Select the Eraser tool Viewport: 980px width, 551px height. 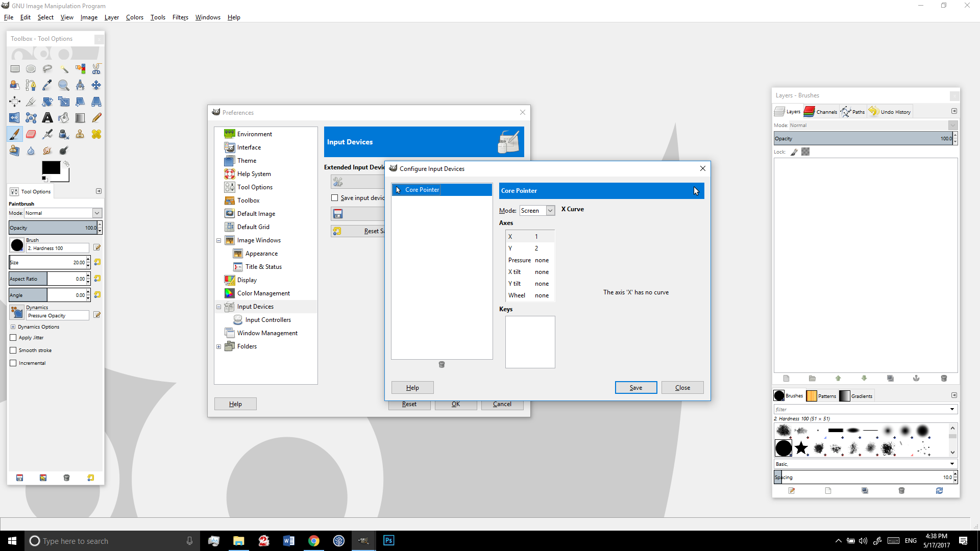tap(31, 134)
